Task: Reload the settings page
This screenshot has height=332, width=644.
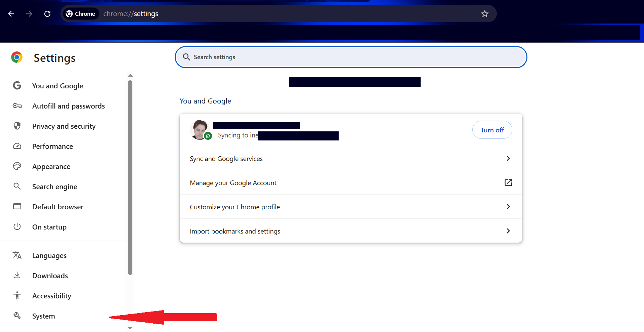Action: [47, 14]
